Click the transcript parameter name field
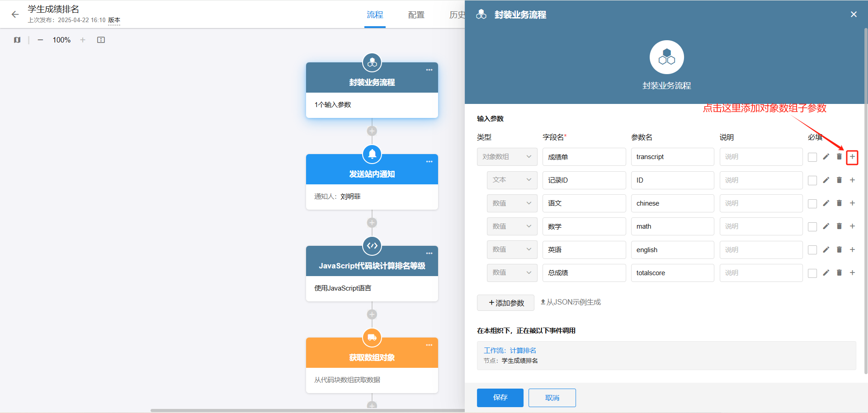 pyautogui.click(x=672, y=157)
